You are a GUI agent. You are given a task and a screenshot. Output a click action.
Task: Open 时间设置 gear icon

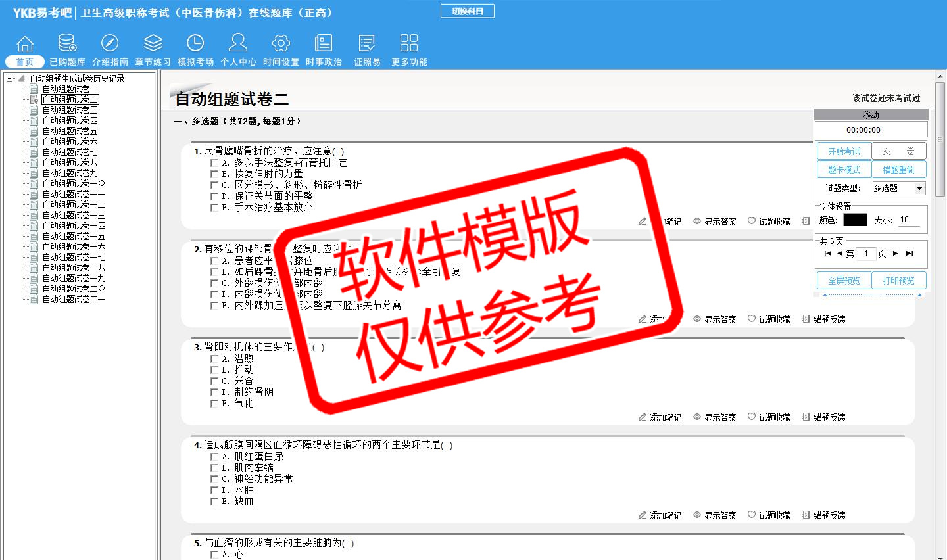point(281,44)
